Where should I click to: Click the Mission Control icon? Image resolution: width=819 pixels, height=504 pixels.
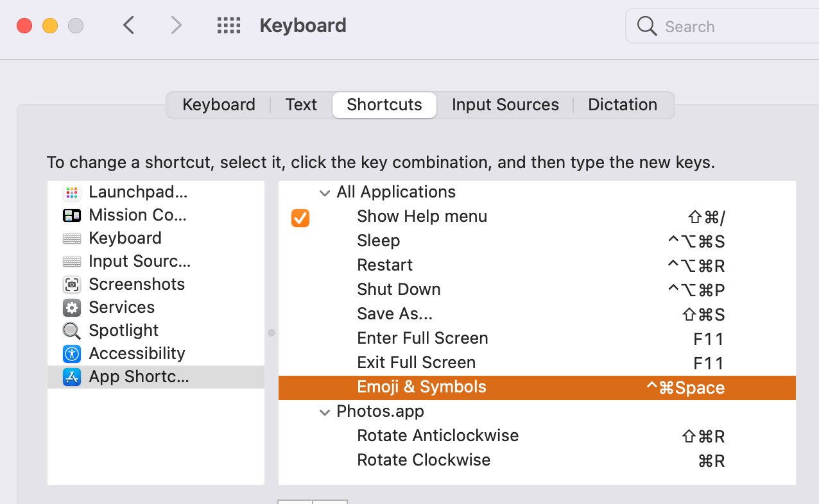[72, 215]
